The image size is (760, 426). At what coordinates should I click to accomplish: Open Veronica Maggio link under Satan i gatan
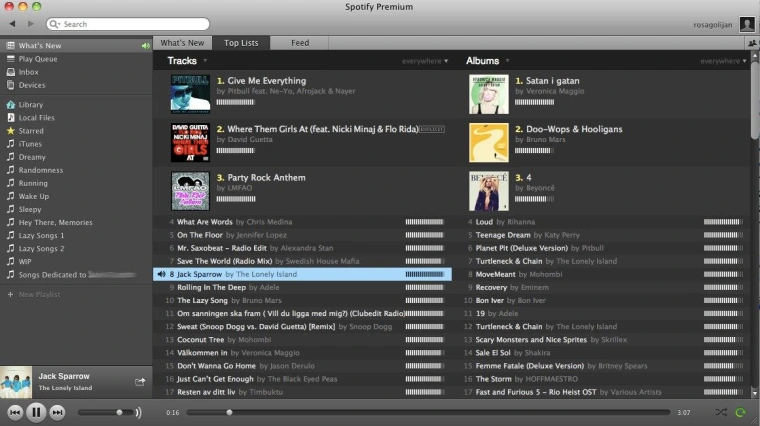[555, 91]
